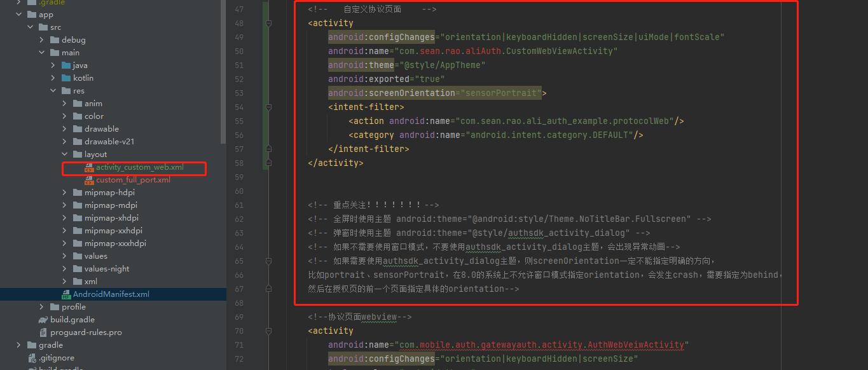This screenshot has height=370, width=868.
Task: Collapse the layout folder chevron
Action: [64, 154]
